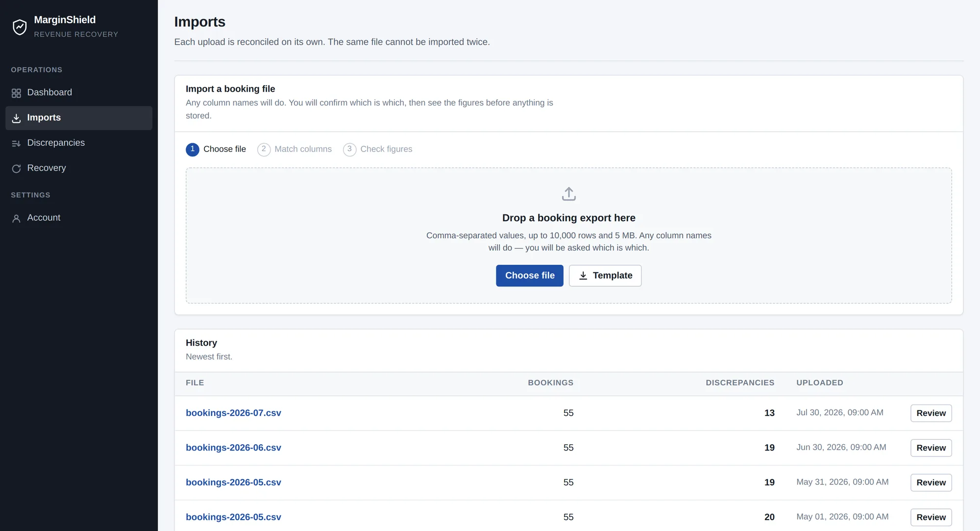Click the MarginShield shield logo icon

tap(20, 27)
